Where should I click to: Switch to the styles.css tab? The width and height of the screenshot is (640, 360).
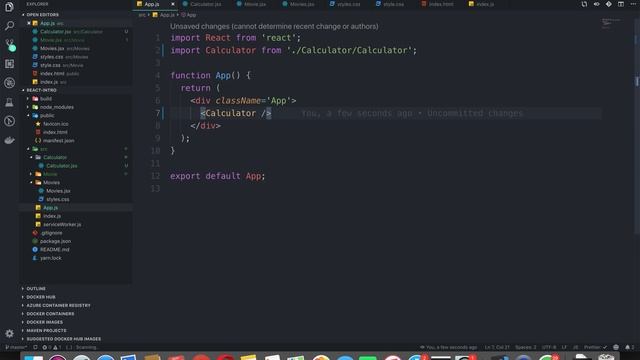tap(345, 4)
